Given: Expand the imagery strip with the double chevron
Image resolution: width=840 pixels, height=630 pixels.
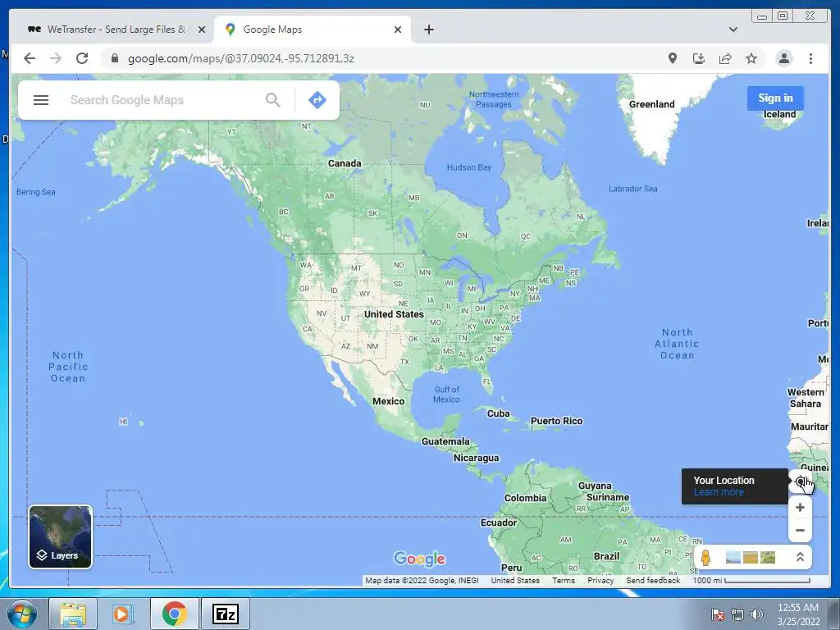Looking at the screenshot, I should (800, 557).
